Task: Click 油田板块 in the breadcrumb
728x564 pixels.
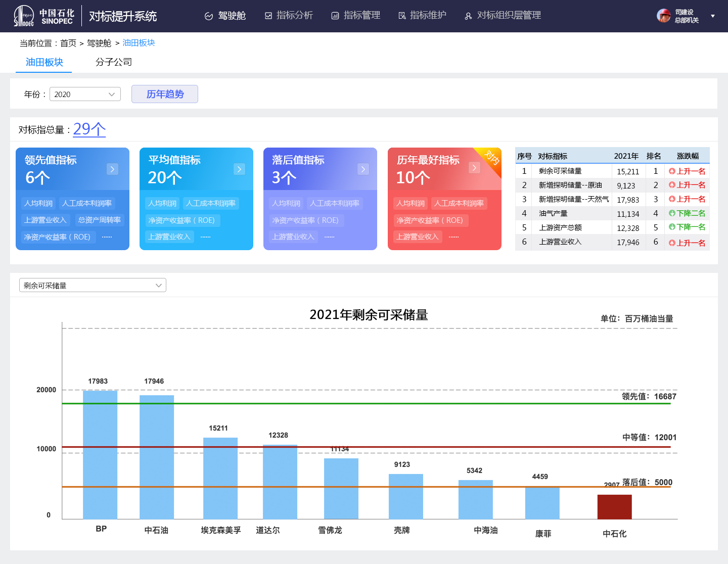Action: click(x=139, y=43)
